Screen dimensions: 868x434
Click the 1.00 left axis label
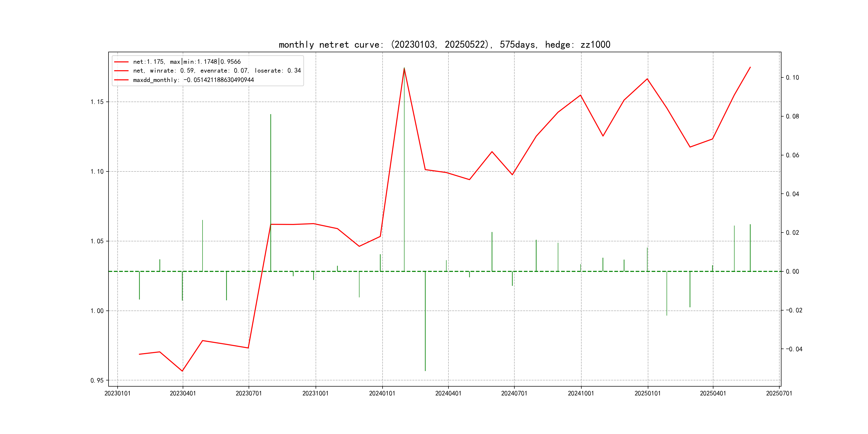(97, 311)
